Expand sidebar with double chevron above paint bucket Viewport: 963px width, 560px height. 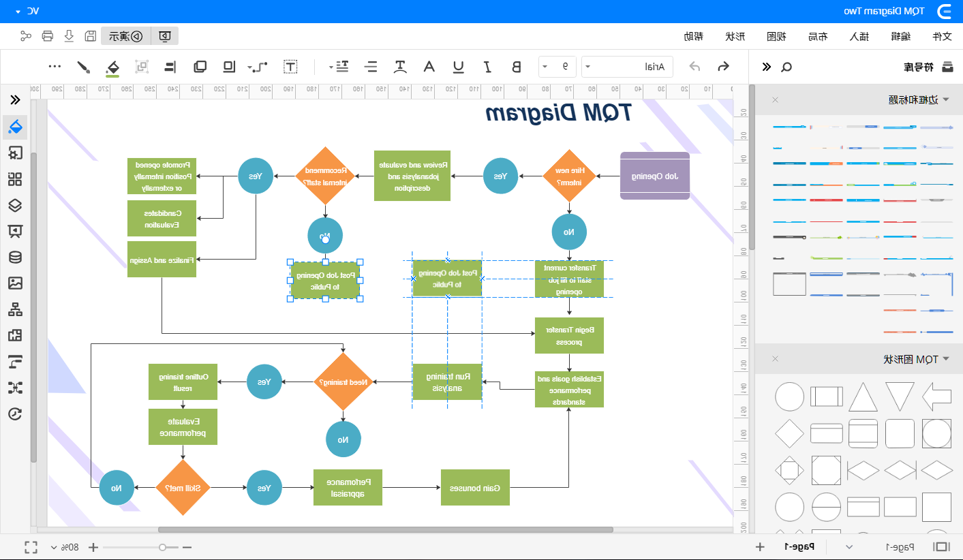15,100
